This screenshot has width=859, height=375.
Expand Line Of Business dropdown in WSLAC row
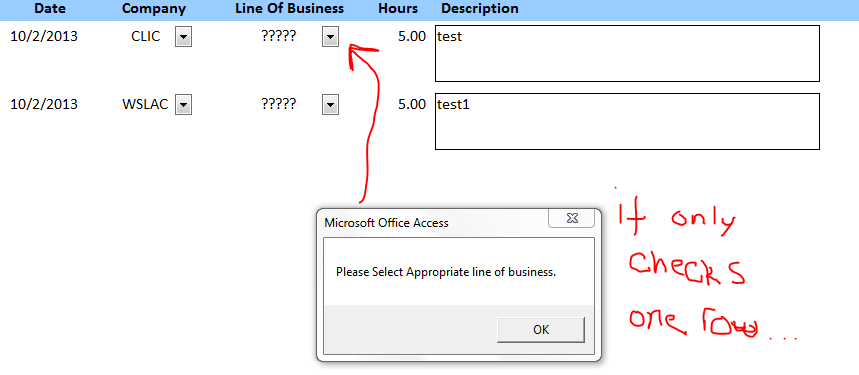click(330, 105)
